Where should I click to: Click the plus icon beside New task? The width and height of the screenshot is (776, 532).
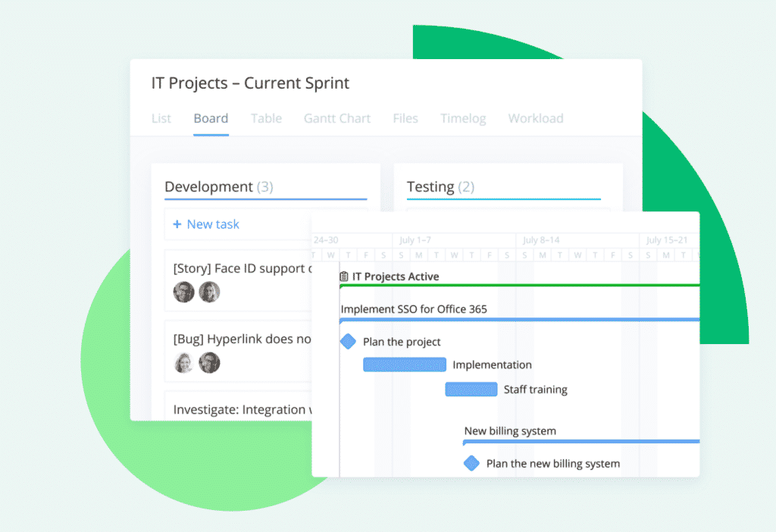[x=177, y=224]
